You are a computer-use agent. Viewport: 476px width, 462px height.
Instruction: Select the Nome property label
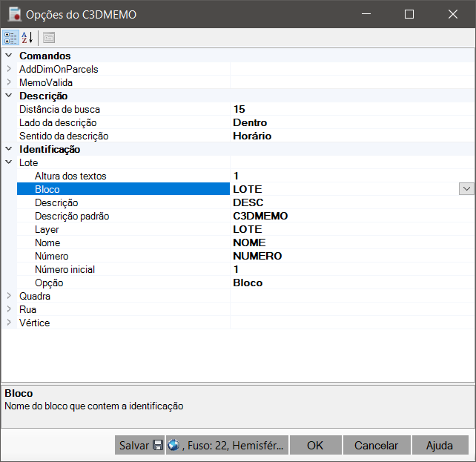(x=47, y=242)
